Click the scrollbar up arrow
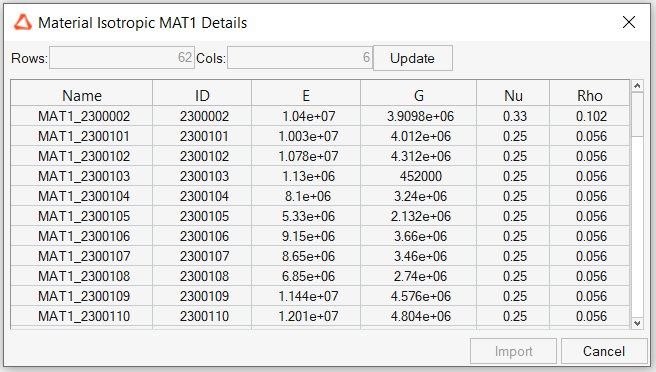 pyautogui.click(x=637, y=86)
